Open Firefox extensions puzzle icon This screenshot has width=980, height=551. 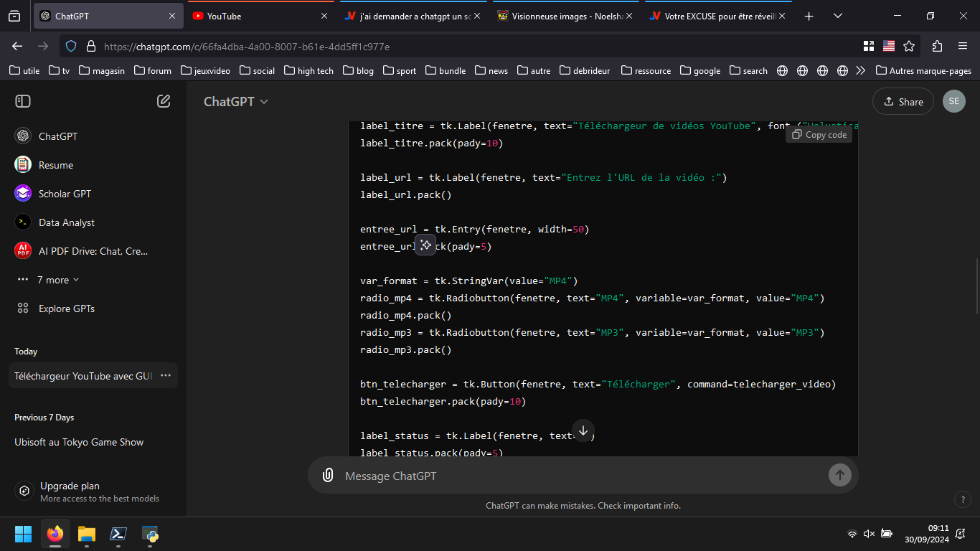pyautogui.click(x=937, y=46)
